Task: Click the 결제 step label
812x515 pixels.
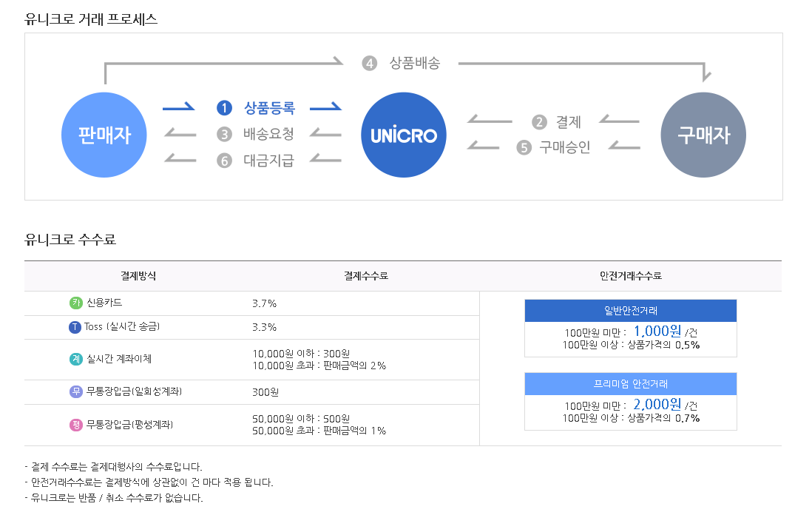Action: (569, 122)
